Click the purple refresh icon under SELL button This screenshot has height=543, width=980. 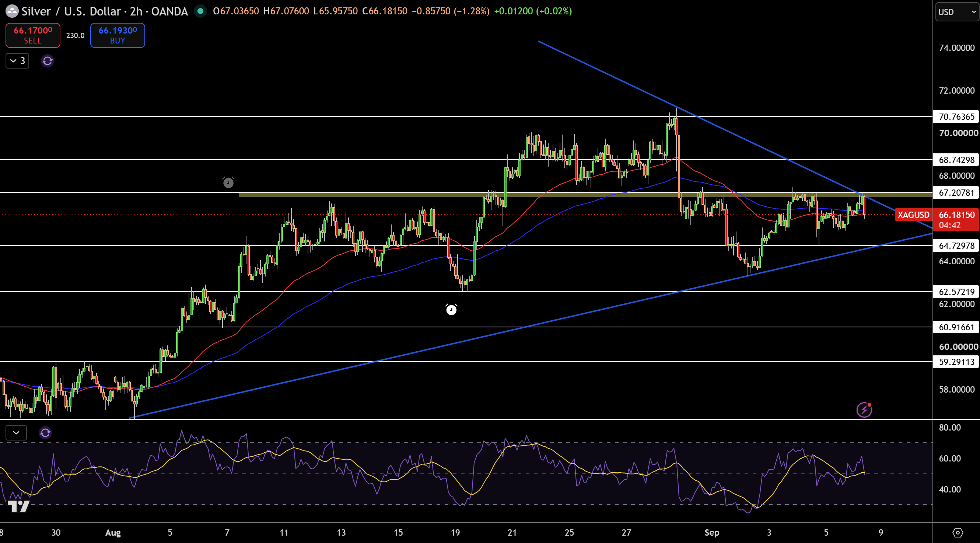point(47,60)
